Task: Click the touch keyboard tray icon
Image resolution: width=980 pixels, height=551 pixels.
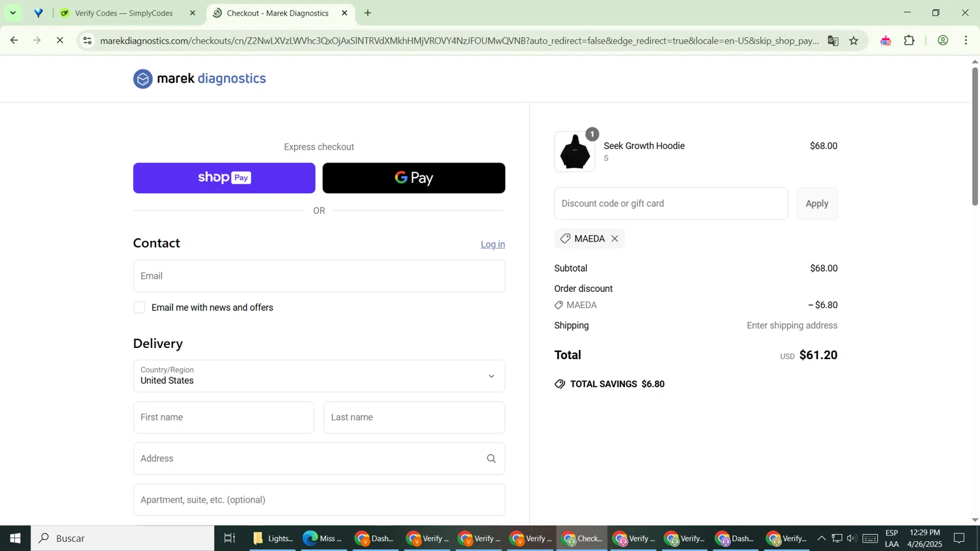Action: coord(870,539)
